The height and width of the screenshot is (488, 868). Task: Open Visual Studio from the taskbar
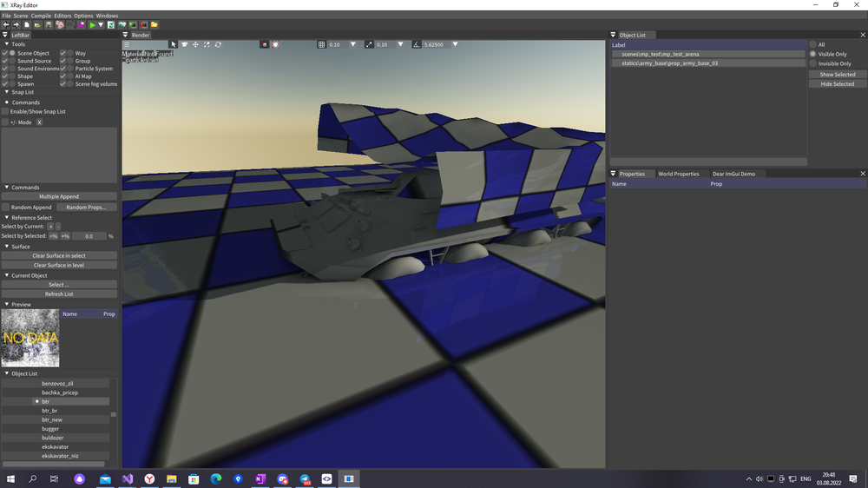[x=128, y=478]
